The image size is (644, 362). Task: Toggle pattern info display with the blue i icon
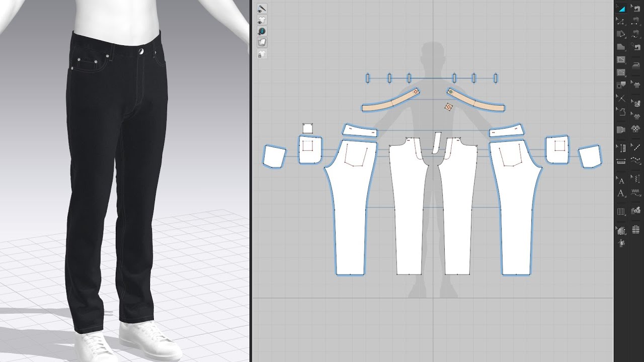pos(262,32)
